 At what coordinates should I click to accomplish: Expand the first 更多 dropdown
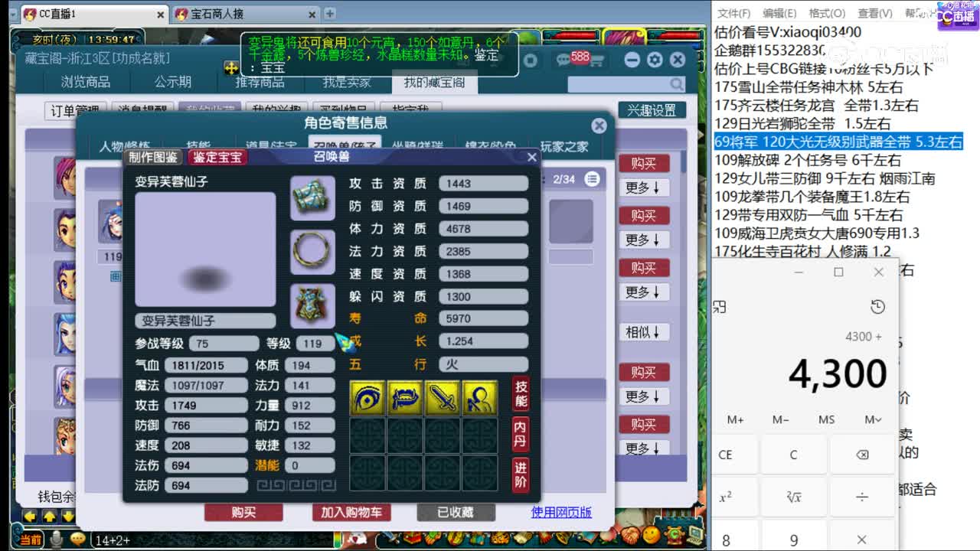tap(644, 187)
